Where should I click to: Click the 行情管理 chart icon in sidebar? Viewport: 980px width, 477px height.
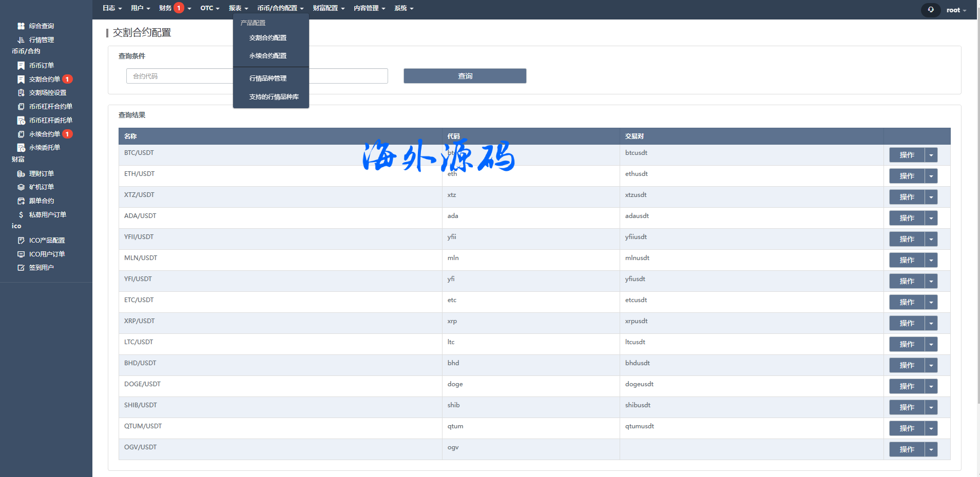(x=21, y=39)
